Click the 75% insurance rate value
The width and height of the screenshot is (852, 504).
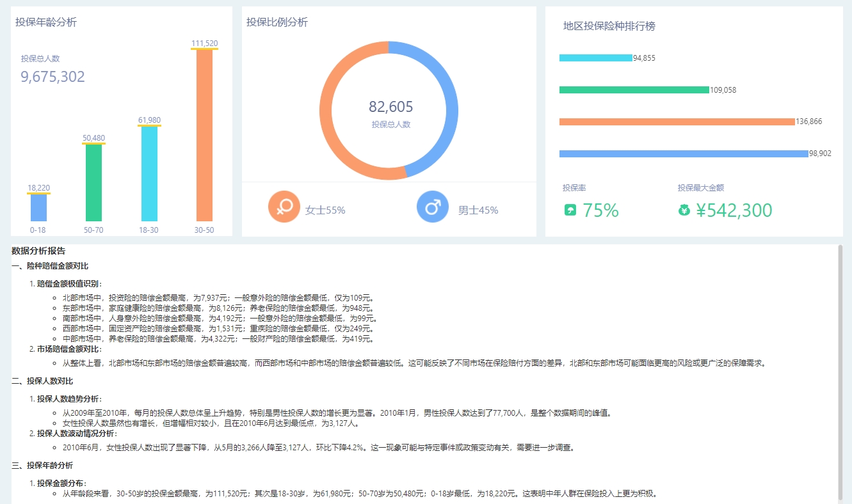[x=600, y=210]
